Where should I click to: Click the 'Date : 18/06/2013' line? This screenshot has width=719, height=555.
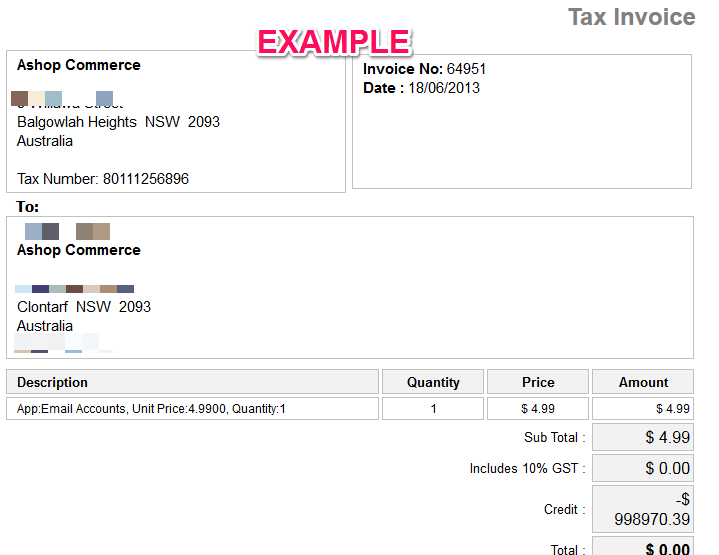[421, 88]
